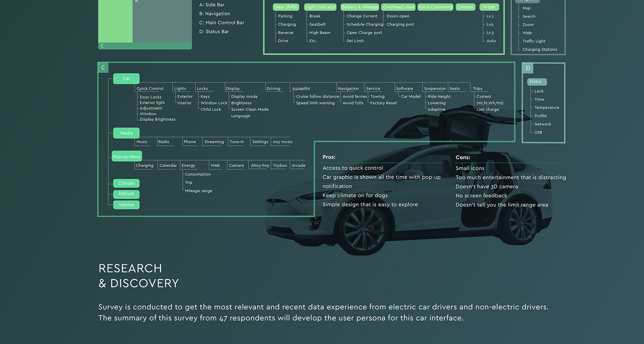
Task: Click "Last charge" under Trips
Action: [x=488, y=110]
